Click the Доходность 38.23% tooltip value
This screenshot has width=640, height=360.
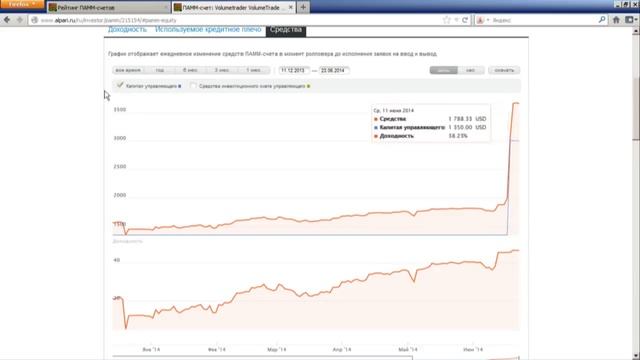pyautogui.click(x=458, y=136)
